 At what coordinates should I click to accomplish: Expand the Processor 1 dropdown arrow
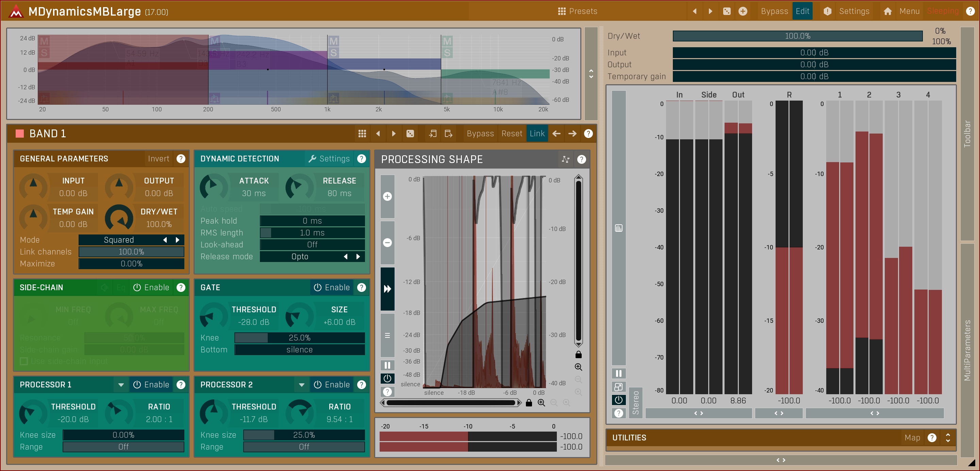click(x=121, y=385)
